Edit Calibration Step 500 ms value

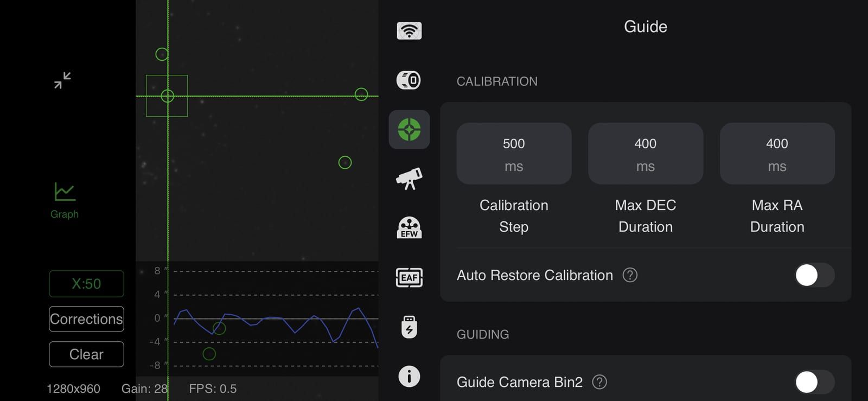[x=514, y=154]
